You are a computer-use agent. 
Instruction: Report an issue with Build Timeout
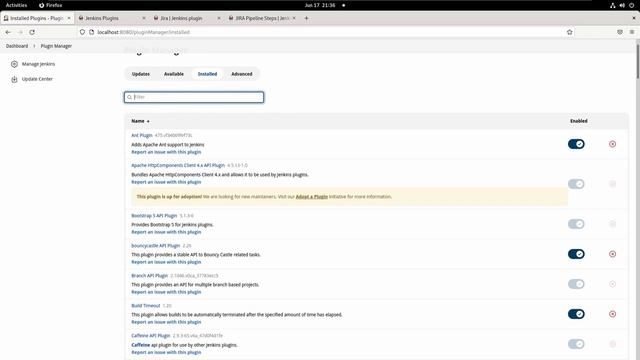point(166,322)
